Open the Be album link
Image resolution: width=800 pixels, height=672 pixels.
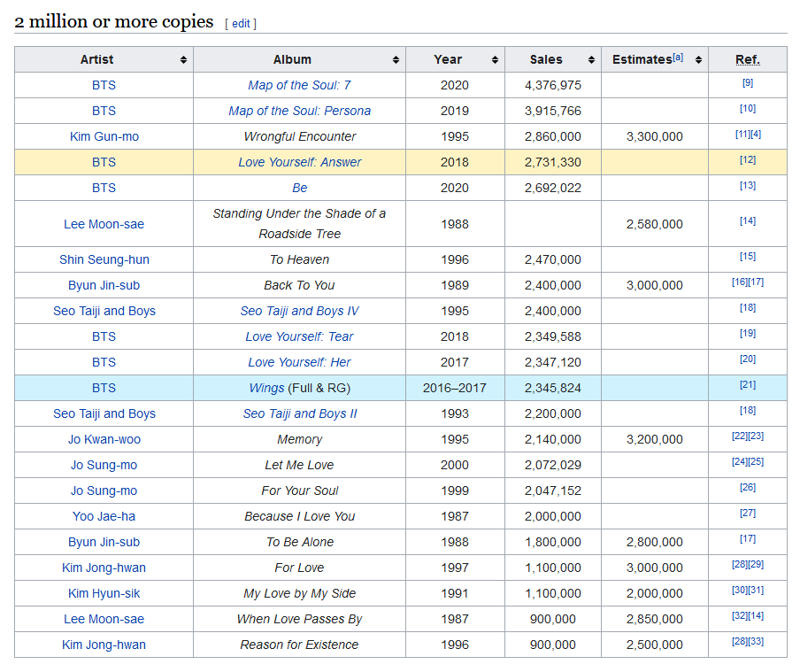point(299,188)
